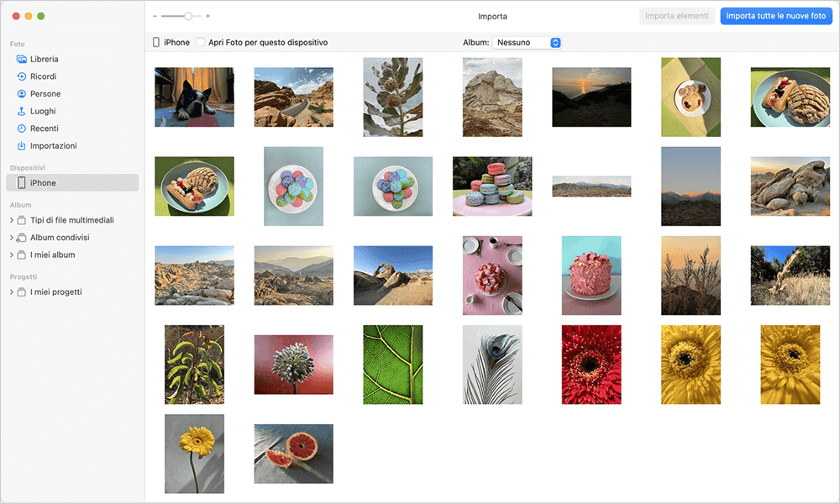Open Importazioni in the sidebar

(x=22, y=145)
